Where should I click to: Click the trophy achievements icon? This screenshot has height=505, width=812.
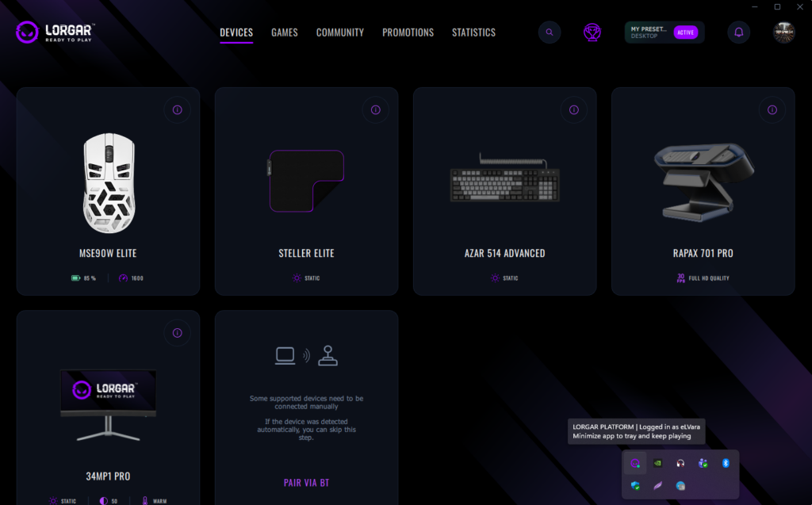(x=592, y=33)
